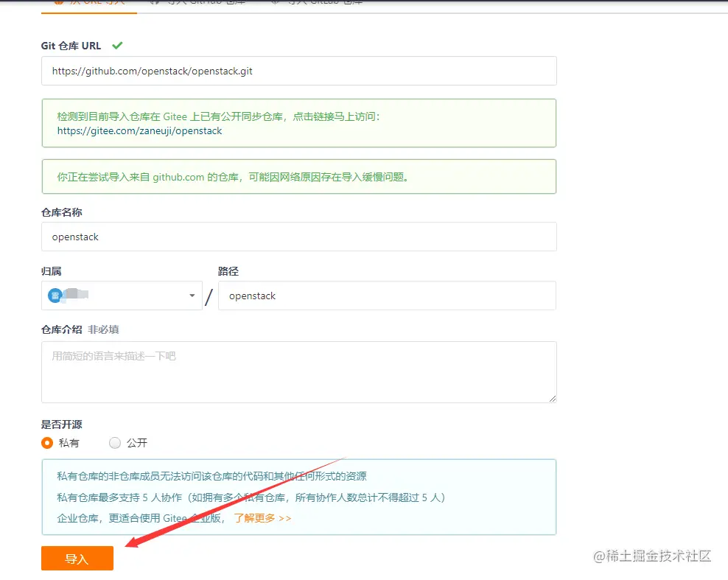Click the '是否开源' label
Image resolution: width=728 pixels, height=580 pixels.
[x=62, y=424]
